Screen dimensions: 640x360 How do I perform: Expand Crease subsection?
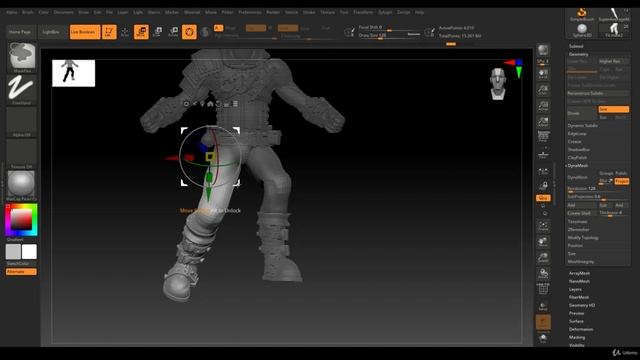(x=574, y=142)
